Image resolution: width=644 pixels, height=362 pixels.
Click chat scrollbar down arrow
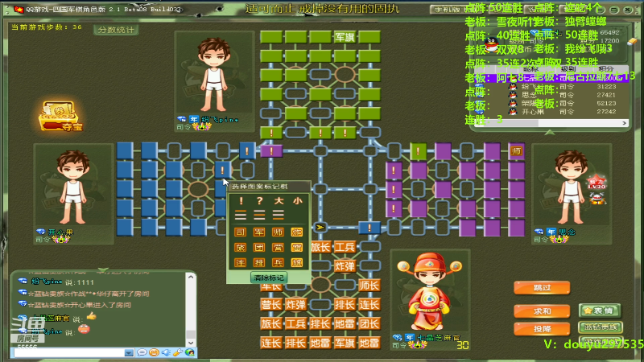pos(191,343)
